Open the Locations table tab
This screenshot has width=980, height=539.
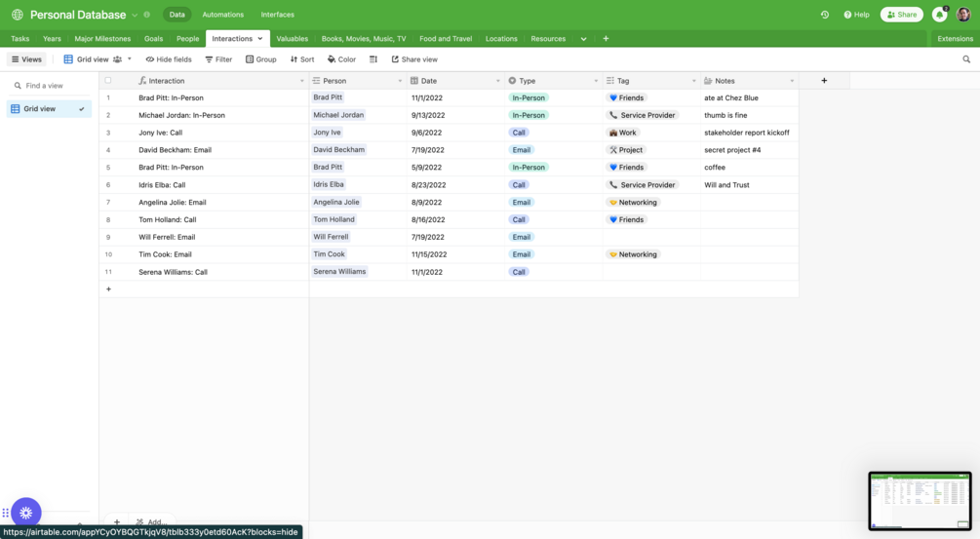(501, 39)
